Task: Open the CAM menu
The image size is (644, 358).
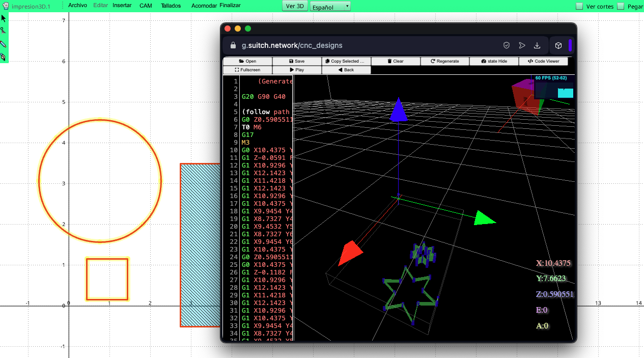Action: (146, 5)
